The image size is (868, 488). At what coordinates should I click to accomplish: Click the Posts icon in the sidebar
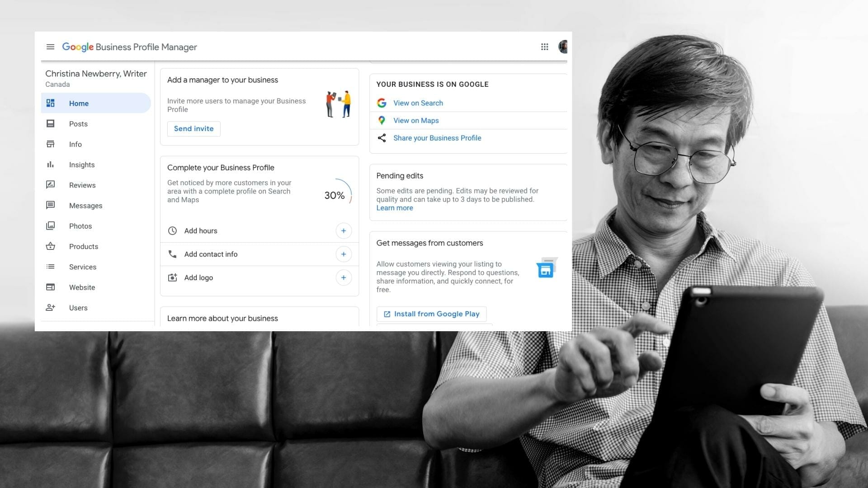pyautogui.click(x=51, y=124)
